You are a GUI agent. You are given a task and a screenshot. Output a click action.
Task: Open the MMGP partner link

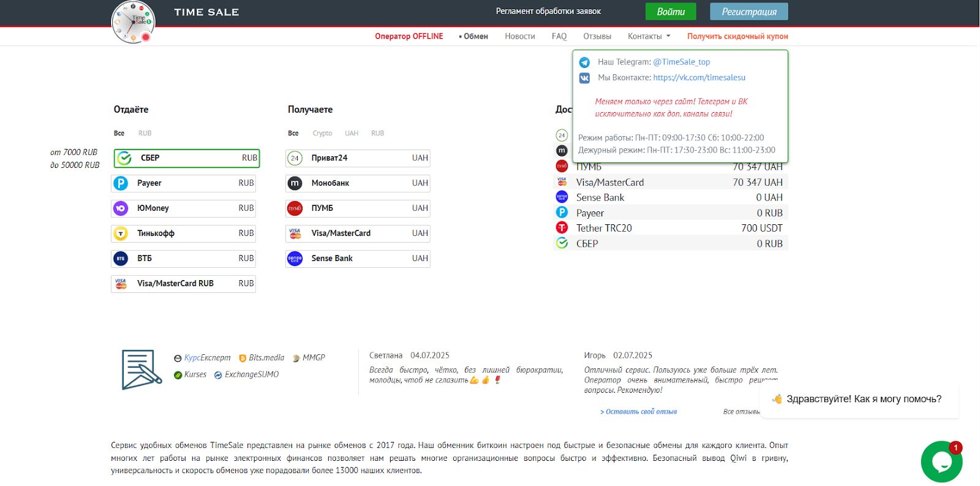pos(309,358)
